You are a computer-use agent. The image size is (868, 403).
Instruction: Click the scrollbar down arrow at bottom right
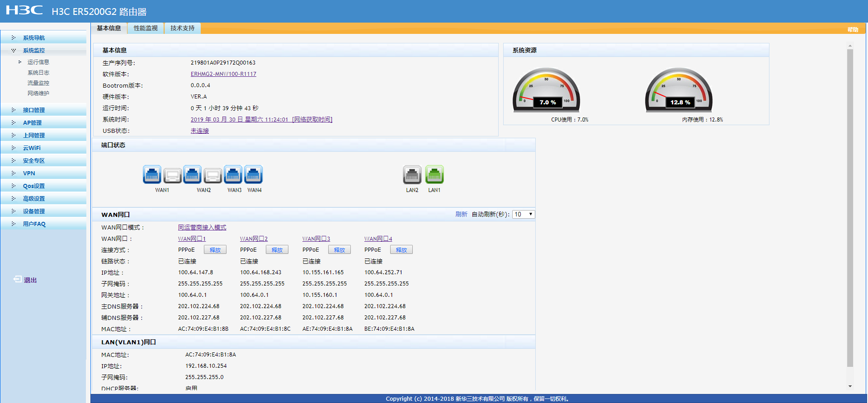(850, 386)
